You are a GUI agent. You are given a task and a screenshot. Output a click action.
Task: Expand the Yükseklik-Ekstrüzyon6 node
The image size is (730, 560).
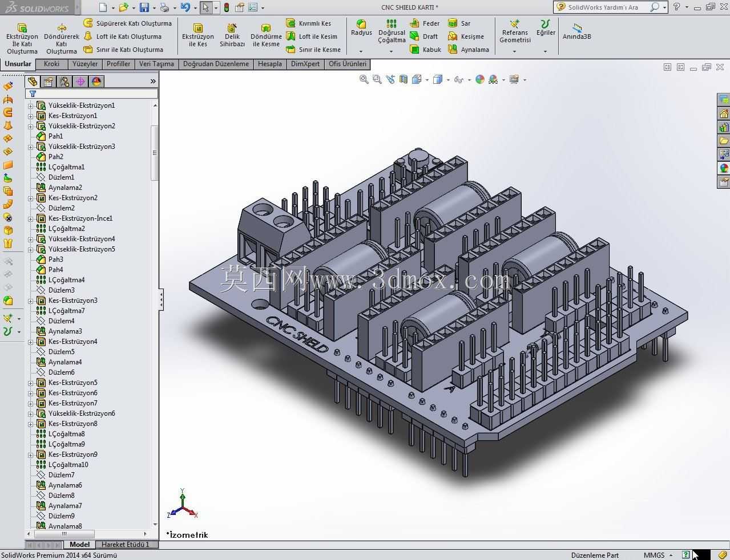(31, 413)
